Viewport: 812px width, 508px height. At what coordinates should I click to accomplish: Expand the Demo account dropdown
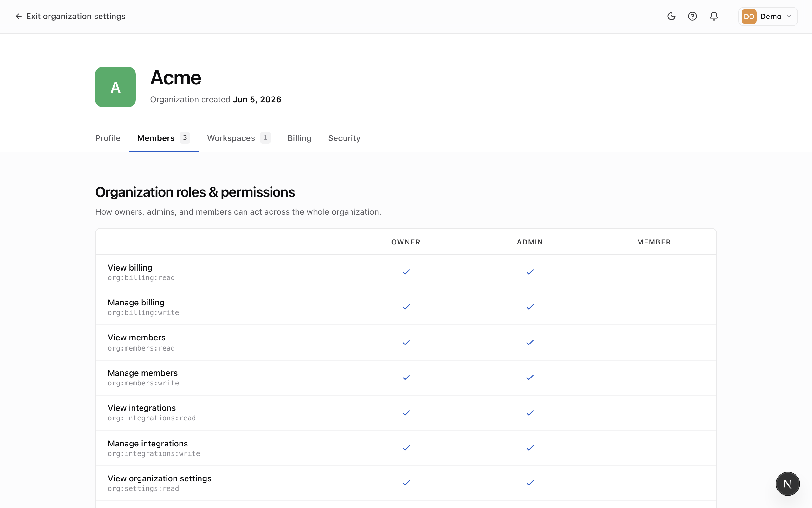768,17
